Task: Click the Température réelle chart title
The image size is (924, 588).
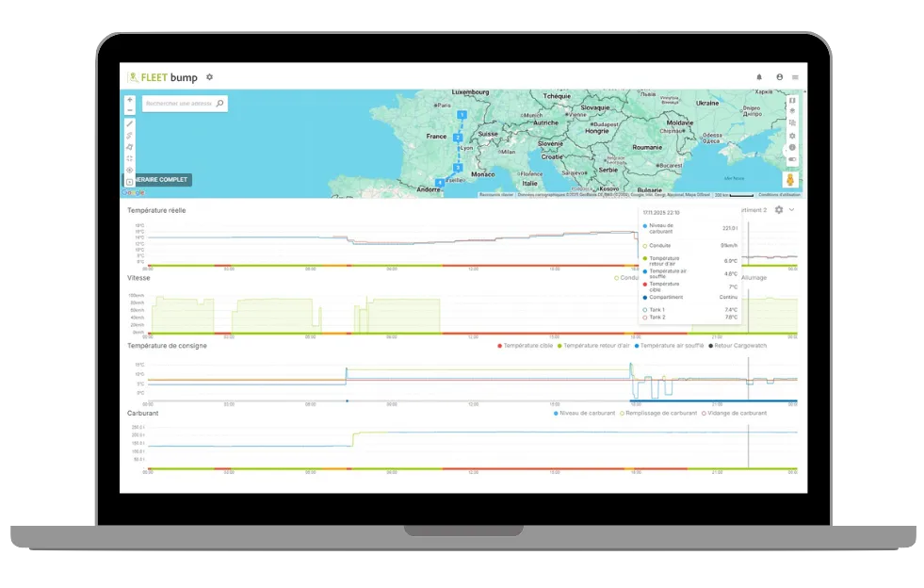Action: click(156, 210)
